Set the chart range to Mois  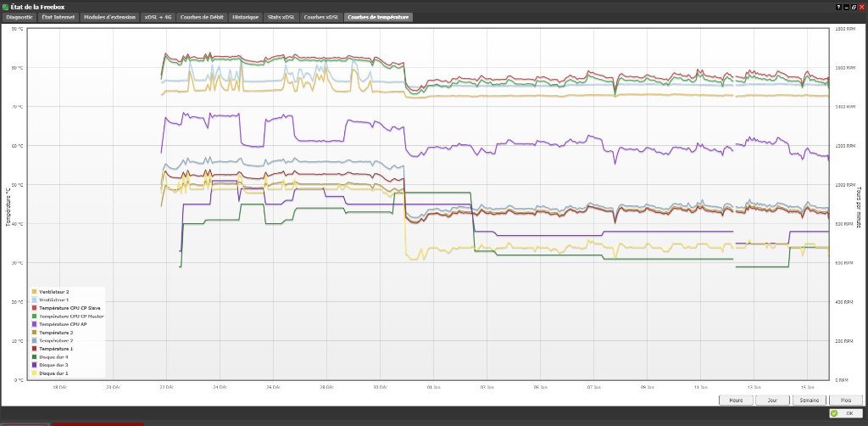(846, 400)
